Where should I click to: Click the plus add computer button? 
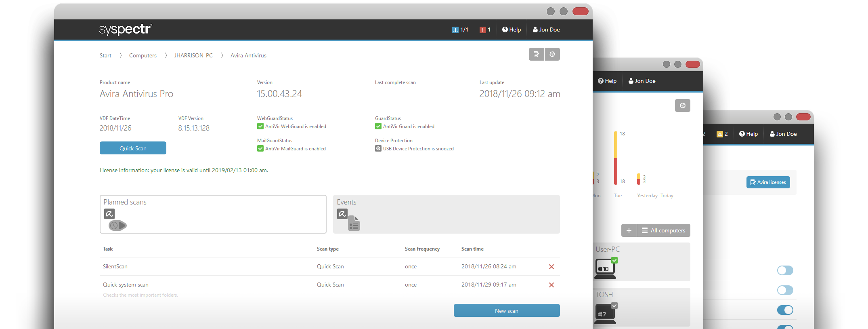(629, 230)
